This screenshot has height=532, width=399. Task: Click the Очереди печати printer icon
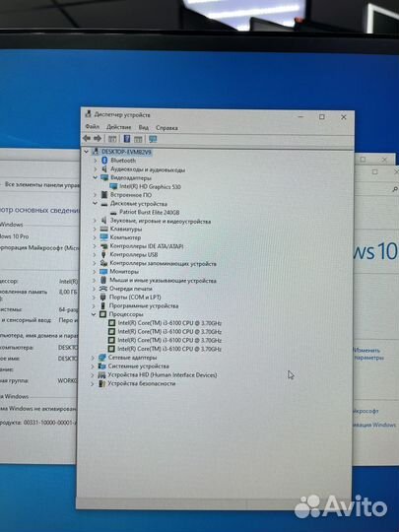[x=103, y=289]
